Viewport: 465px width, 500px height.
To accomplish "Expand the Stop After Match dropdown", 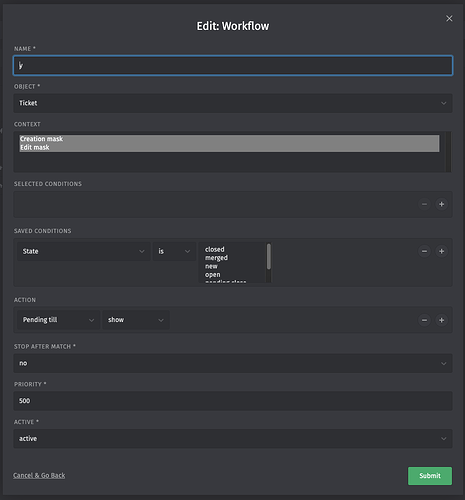I will (233, 363).
